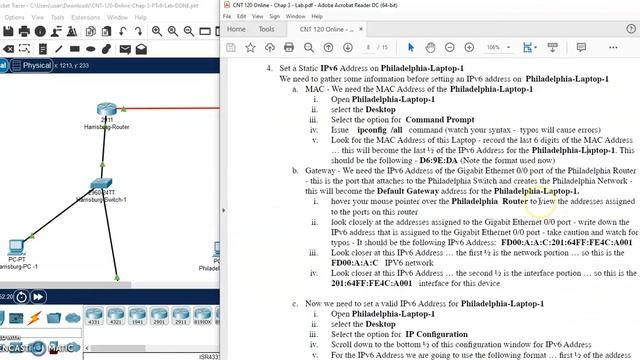
Task: Open the Acrobat Window menu
Action: 296,16
